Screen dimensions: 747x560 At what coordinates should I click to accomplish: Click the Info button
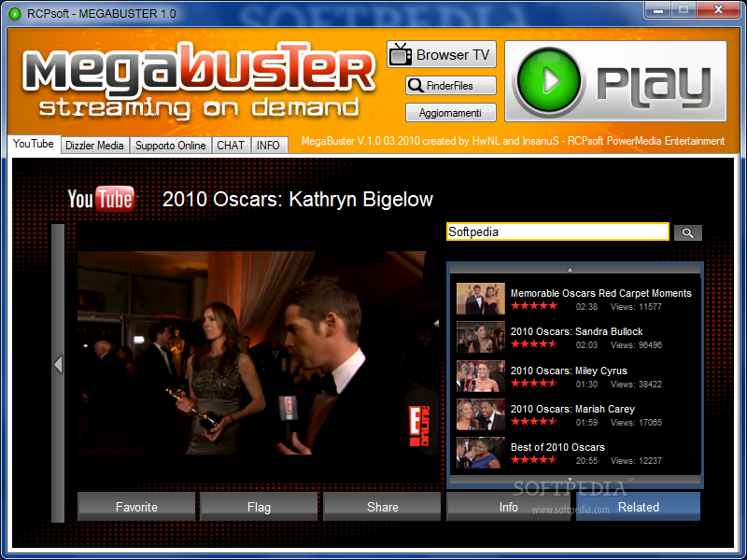click(x=508, y=507)
